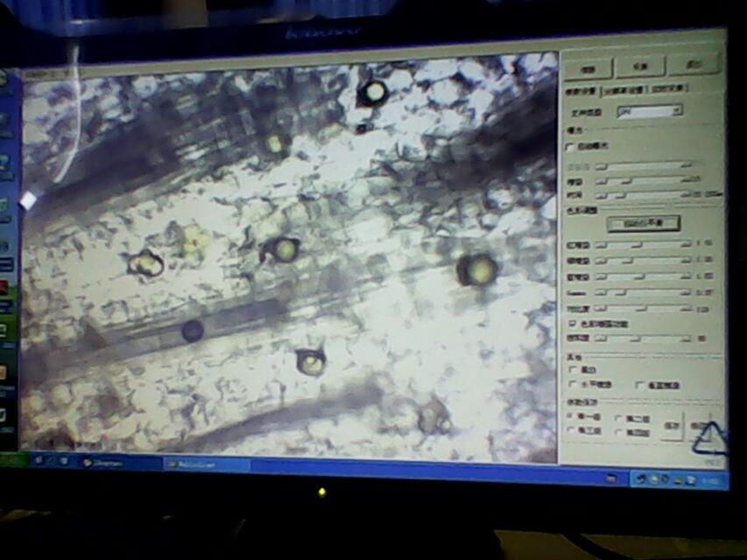Switch to the second settings tab
The width and height of the screenshot is (747, 560).
(x=627, y=88)
